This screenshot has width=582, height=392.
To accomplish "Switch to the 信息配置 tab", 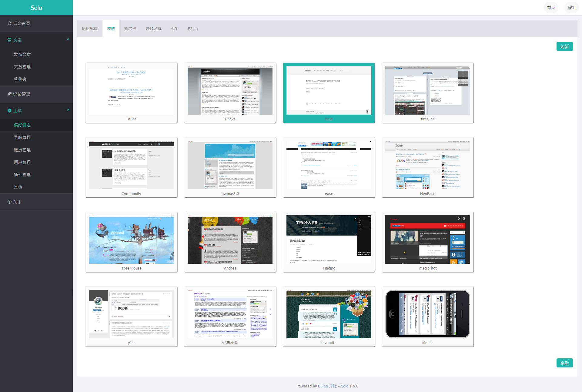I will (90, 28).
